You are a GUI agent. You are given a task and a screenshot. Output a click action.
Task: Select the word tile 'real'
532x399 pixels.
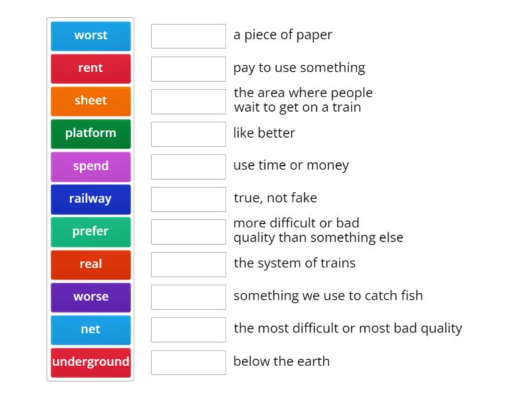[90, 264]
